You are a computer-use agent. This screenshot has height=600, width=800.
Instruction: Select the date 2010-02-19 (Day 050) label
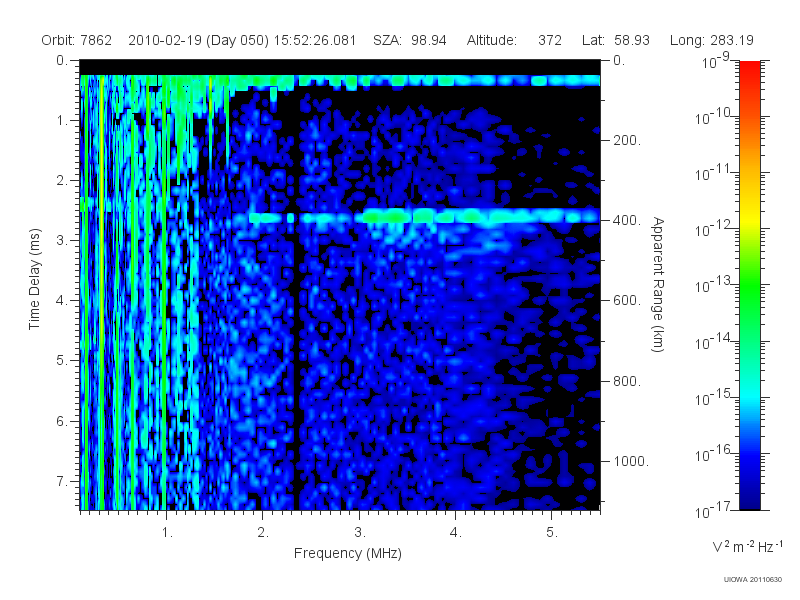click(198, 40)
